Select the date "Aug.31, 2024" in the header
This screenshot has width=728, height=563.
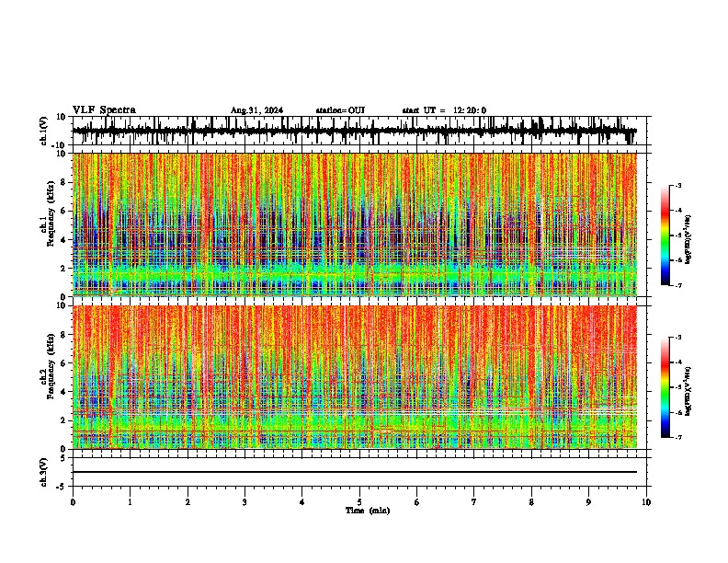pyautogui.click(x=256, y=110)
